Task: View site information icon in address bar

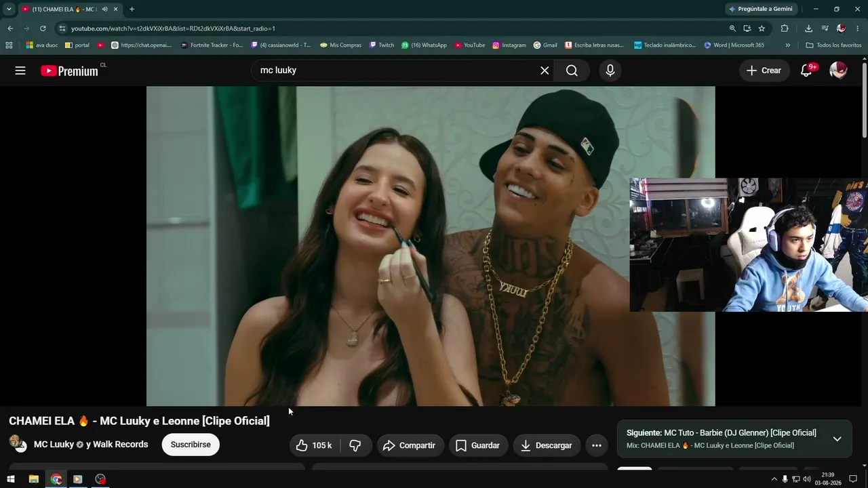Action: (x=62, y=28)
